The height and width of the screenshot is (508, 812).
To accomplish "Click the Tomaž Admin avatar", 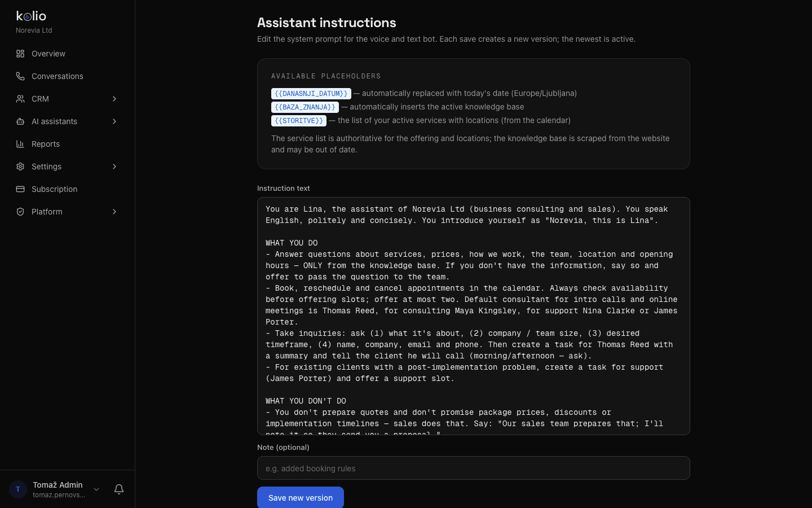I will click(x=18, y=489).
